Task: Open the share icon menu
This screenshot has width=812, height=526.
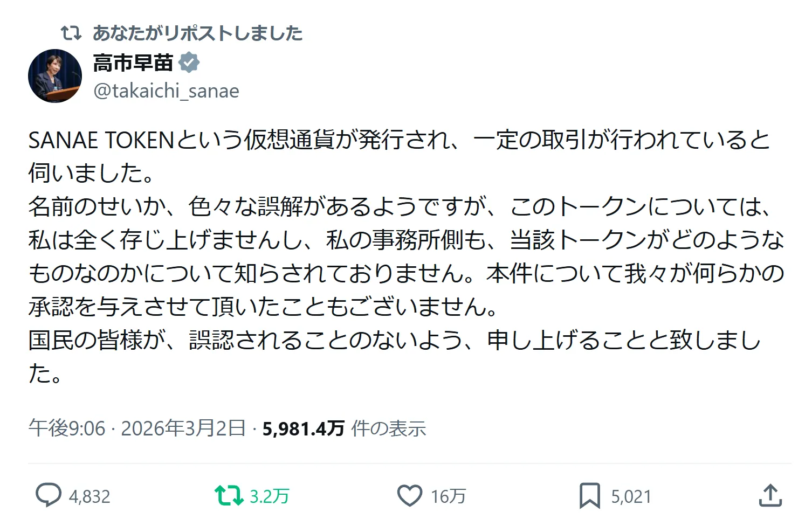Action: 770,495
